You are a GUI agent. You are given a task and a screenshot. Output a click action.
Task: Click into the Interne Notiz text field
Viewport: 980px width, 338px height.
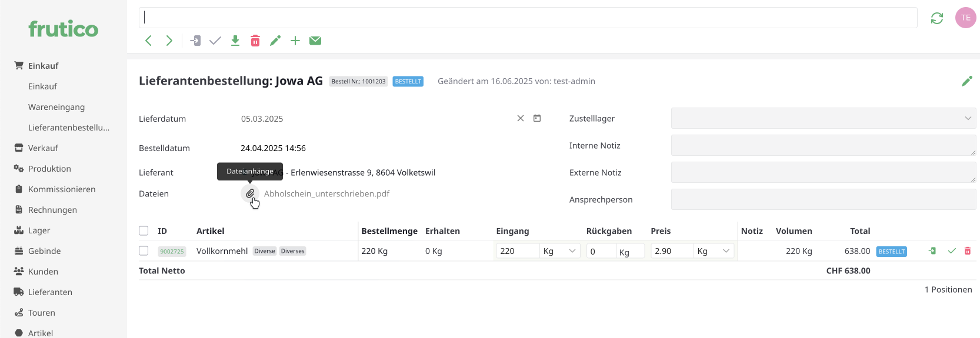point(823,145)
